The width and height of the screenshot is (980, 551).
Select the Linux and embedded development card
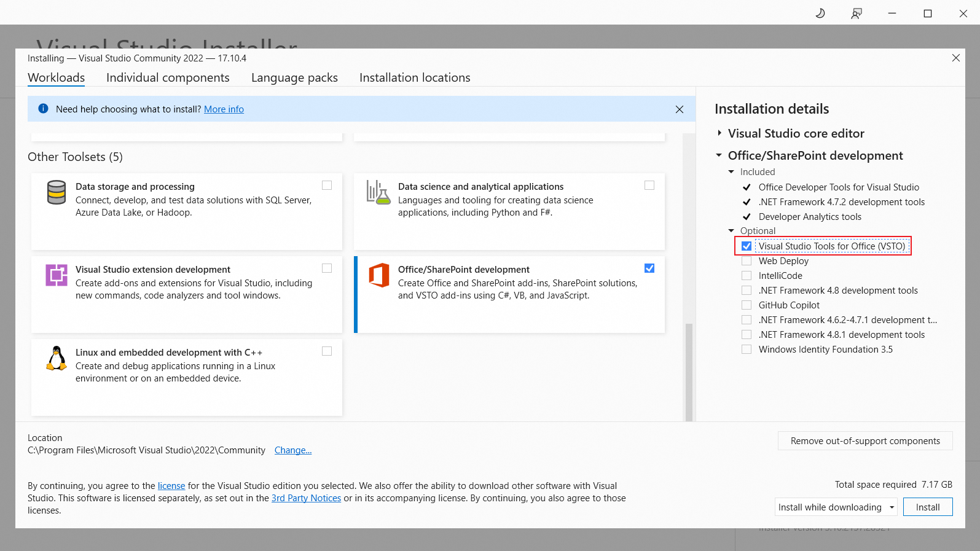(187, 378)
